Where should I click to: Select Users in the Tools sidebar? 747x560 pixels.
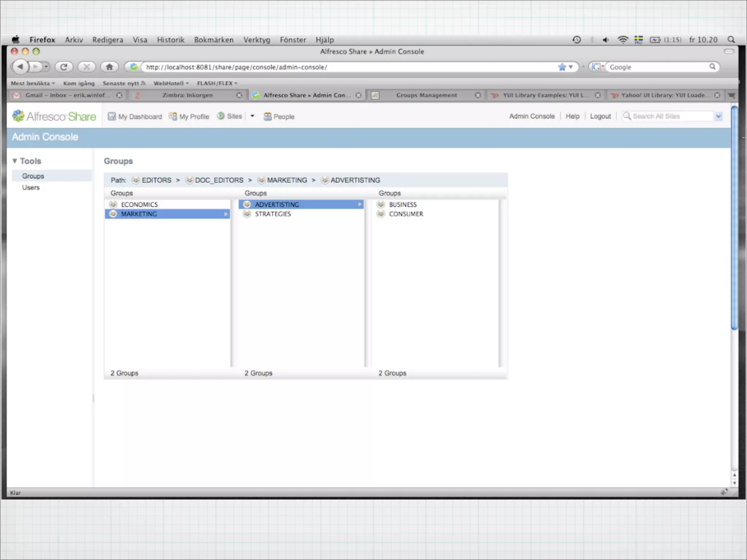pos(31,187)
